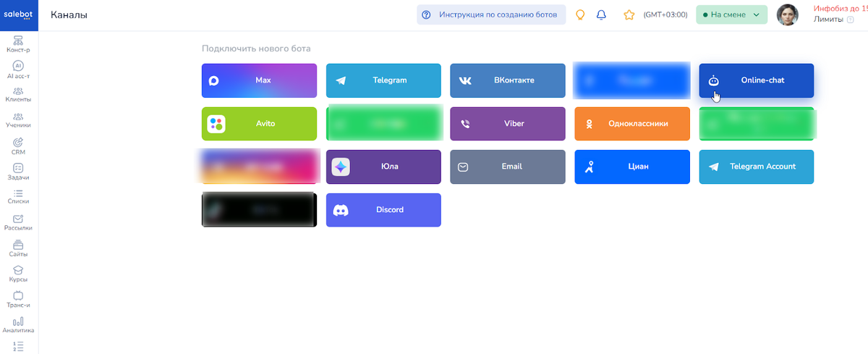Connect an Email channel
868x354 pixels.
click(x=508, y=167)
